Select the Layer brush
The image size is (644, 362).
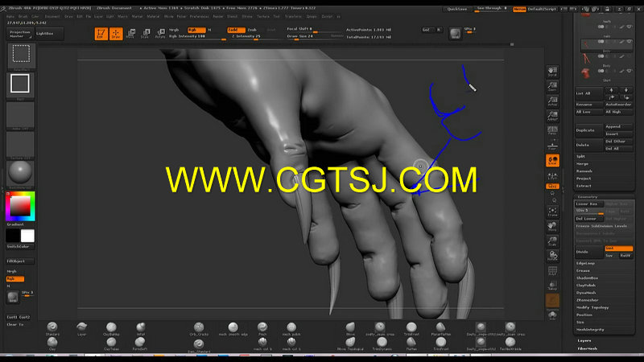pos(82,329)
